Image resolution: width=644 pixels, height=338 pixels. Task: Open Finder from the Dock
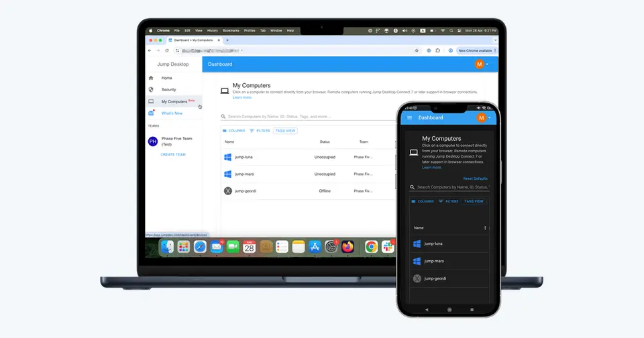167,247
